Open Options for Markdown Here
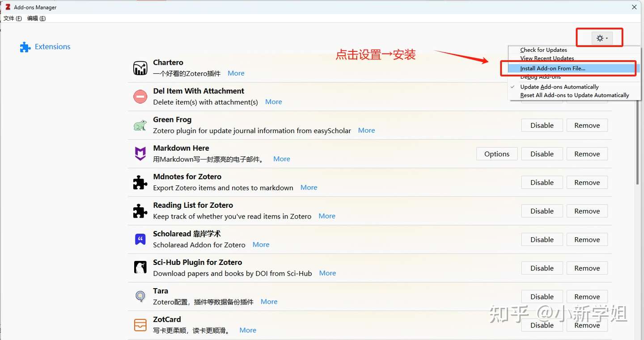This screenshot has width=644, height=340. (497, 154)
